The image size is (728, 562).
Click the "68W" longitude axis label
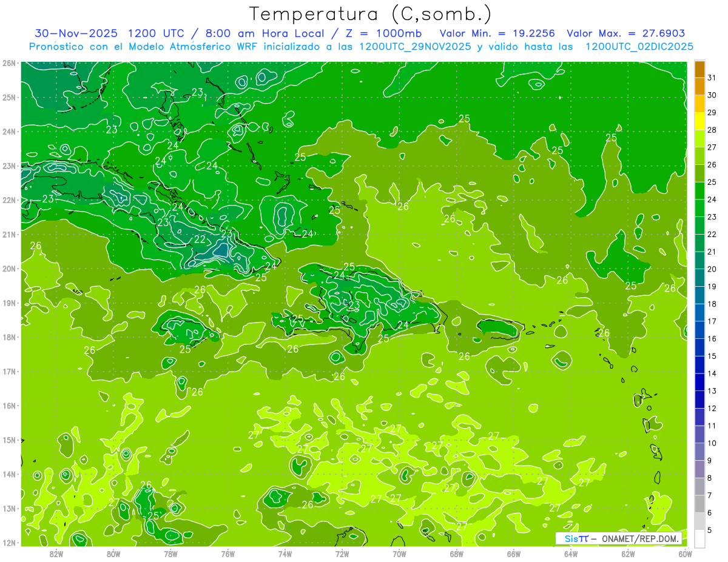pyautogui.click(x=457, y=554)
